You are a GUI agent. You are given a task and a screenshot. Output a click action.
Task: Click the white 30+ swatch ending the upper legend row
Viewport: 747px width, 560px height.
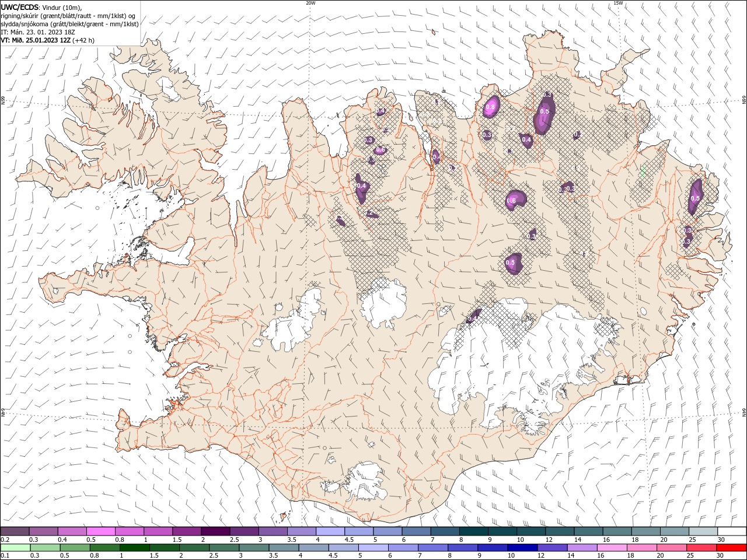[732, 531]
